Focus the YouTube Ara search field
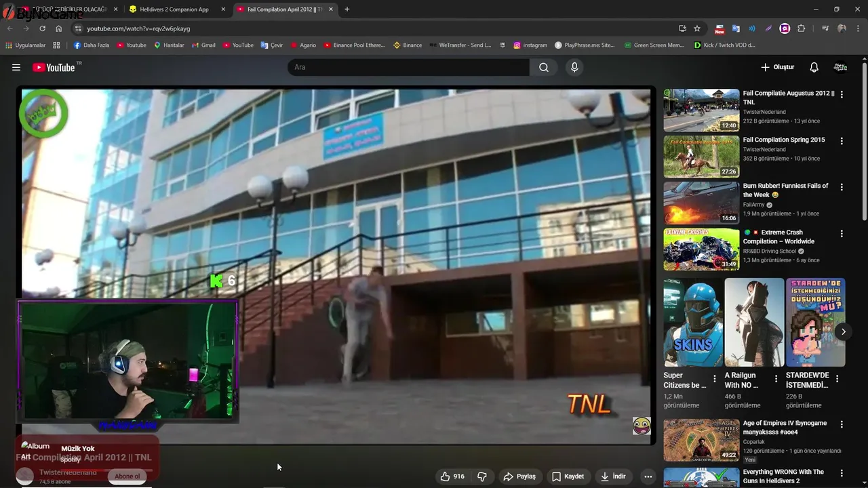This screenshot has width=868, height=488. pos(409,67)
